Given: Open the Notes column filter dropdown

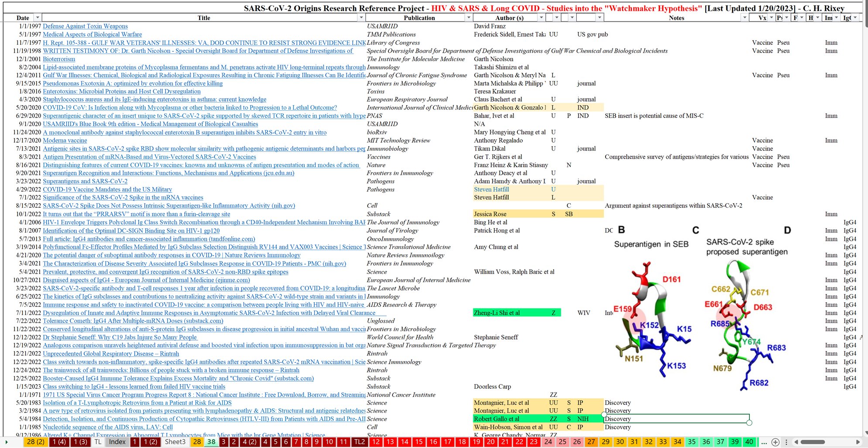Looking at the screenshot, I should click(x=744, y=17).
